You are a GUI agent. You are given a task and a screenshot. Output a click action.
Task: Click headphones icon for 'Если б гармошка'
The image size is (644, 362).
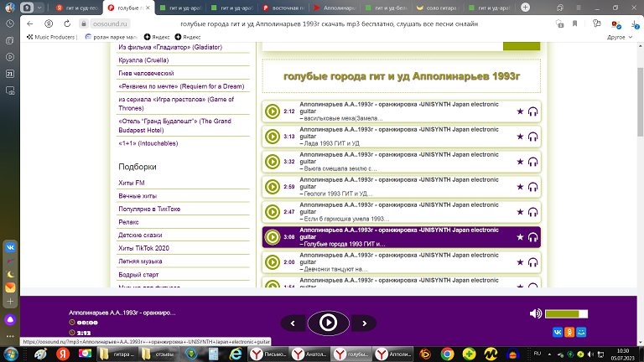tap(532, 212)
